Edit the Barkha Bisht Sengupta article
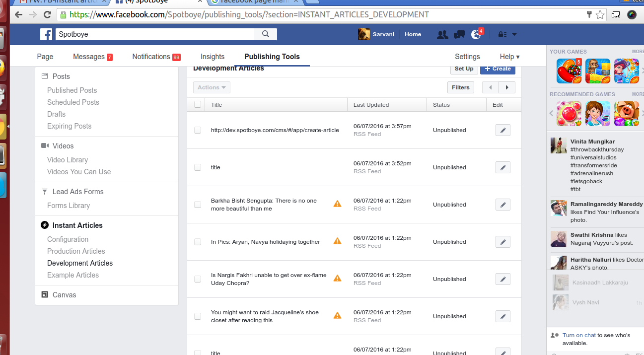This screenshot has width=644, height=355. (x=503, y=205)
